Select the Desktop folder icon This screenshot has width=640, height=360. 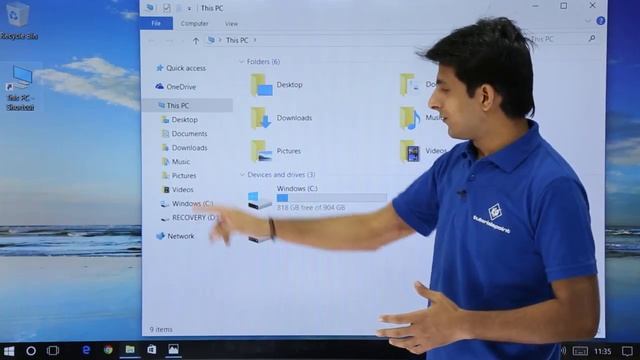click(x=261, y=85)
